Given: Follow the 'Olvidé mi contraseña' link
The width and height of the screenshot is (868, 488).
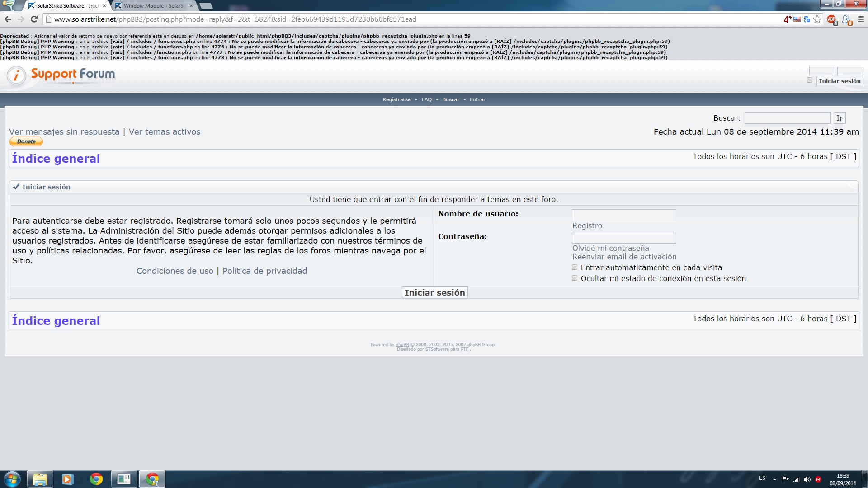Looking at the screenshot, I should tap(610, 248).
